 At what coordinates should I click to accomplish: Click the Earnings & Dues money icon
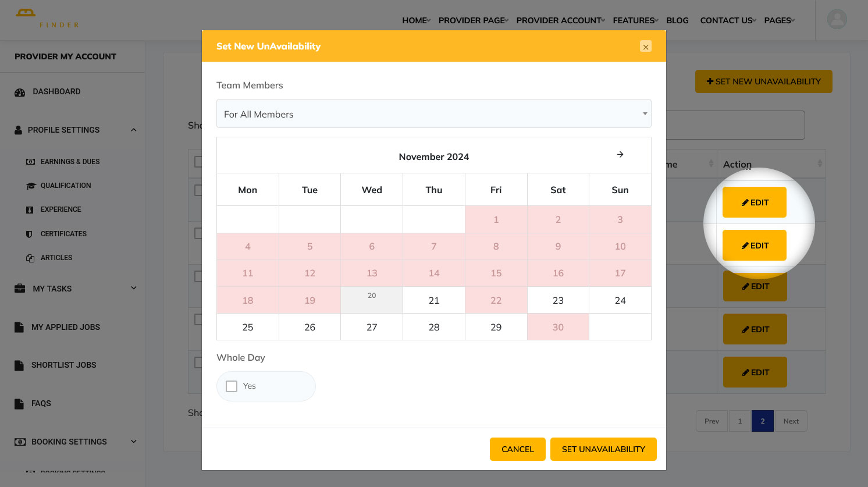30,162
